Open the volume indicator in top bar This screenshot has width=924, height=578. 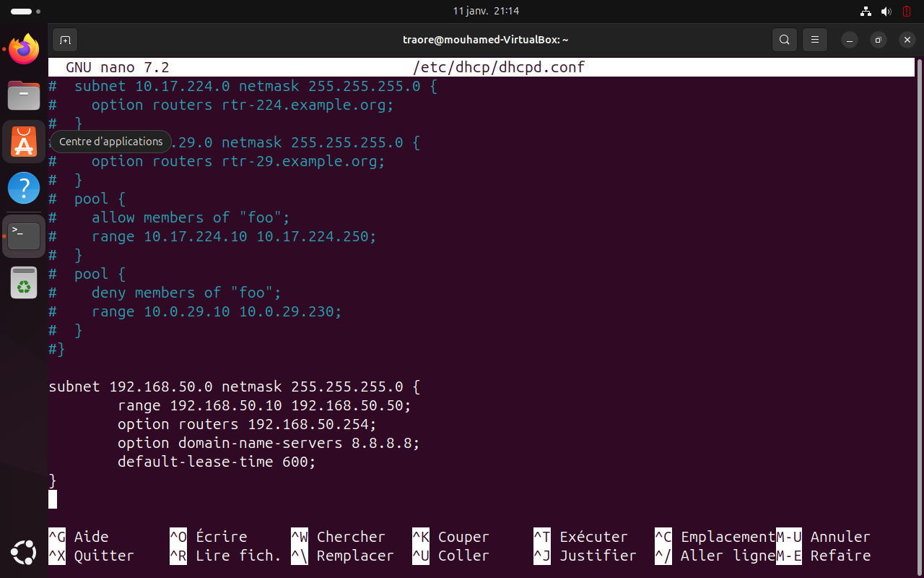tap(886, 12)
